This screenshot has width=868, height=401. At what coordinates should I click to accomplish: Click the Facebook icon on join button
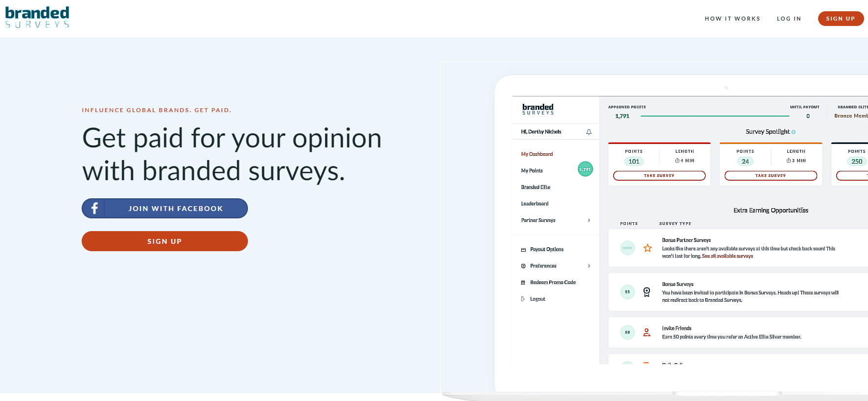coord(94,208)
